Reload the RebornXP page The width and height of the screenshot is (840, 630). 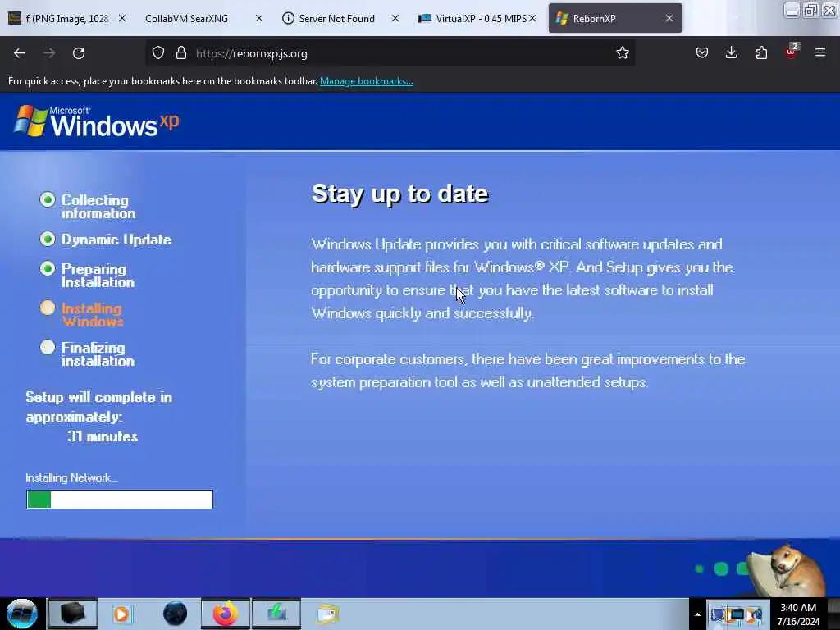(x=79, y=53)
